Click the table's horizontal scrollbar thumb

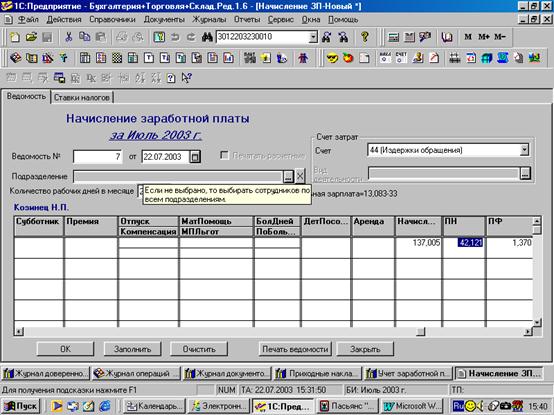[x=420, y=332]
